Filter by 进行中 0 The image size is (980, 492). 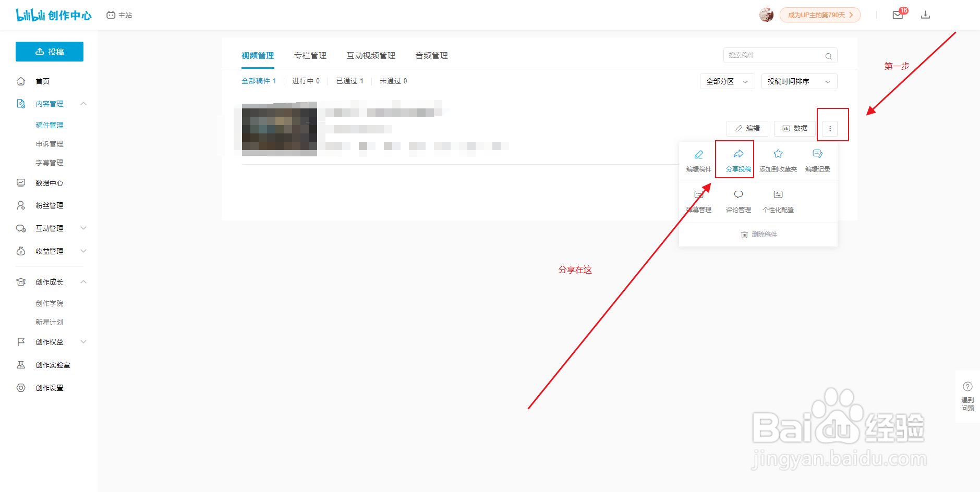(x=306, y=81)
